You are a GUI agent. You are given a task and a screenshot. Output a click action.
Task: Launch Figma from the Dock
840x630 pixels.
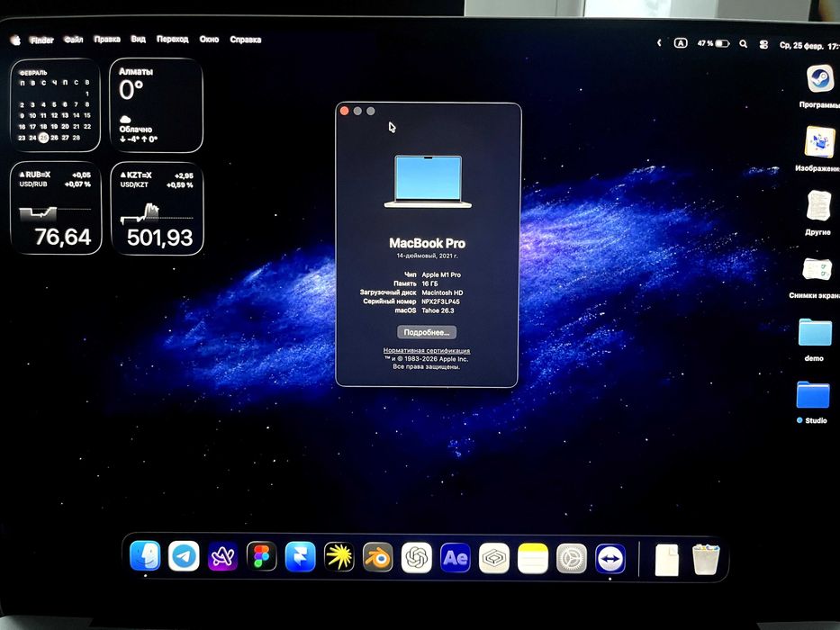tap(261, 556)
